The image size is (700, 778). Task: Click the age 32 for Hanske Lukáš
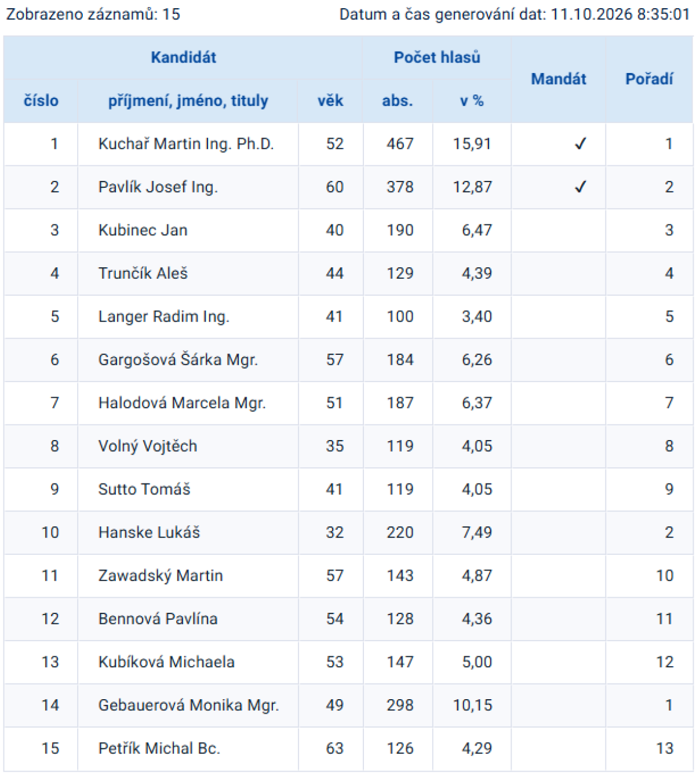335,532
